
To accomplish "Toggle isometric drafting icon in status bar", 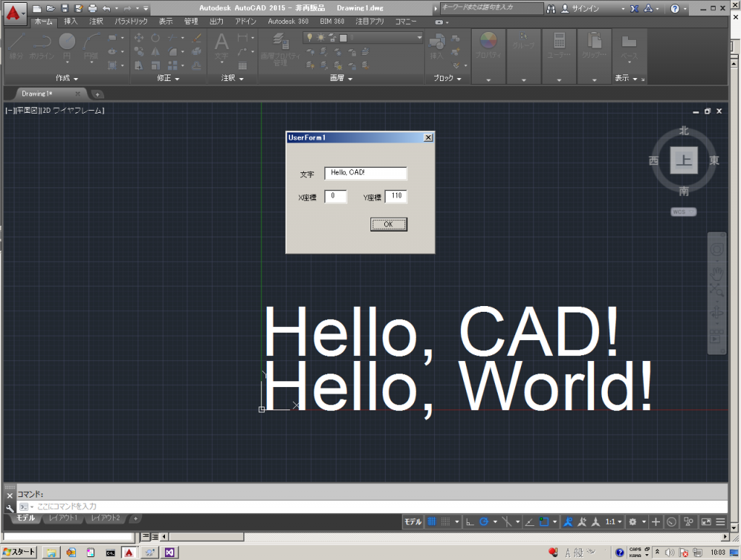I will coord(506,522).
